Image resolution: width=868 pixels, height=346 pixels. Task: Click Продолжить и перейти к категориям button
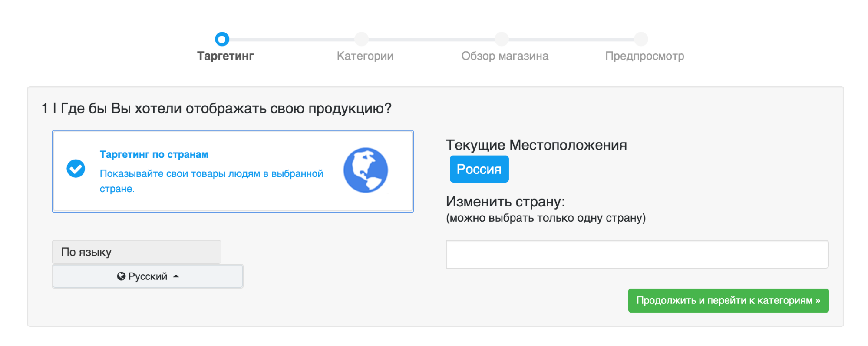728,300
